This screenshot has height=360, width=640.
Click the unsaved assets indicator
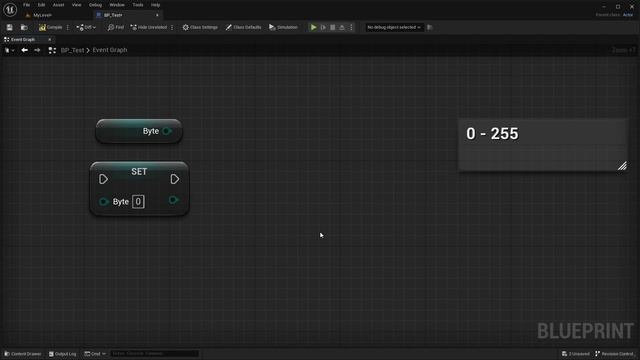coord(576,354)
